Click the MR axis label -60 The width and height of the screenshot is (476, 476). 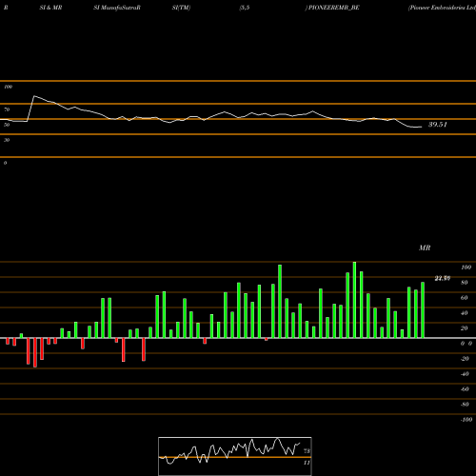click(x=465, y=389)
